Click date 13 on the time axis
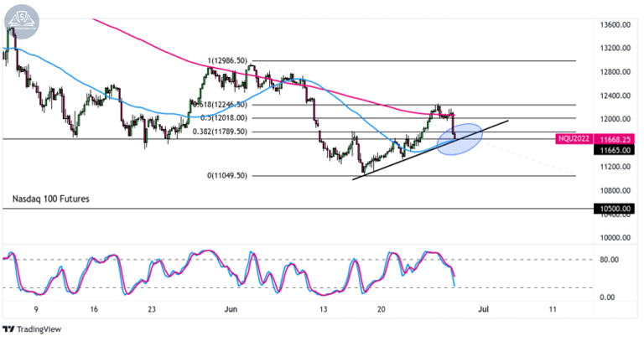Screen dimensions: 644x362 point(323,309)
